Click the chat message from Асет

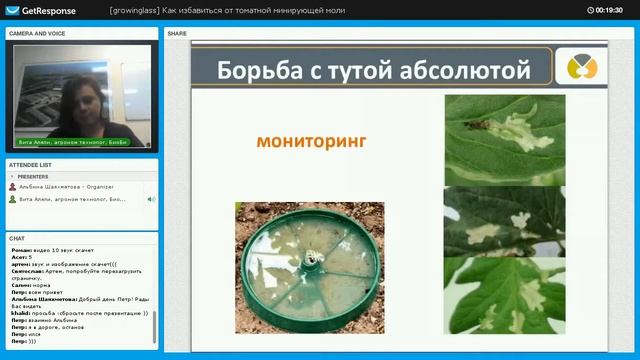coord(22,257)
